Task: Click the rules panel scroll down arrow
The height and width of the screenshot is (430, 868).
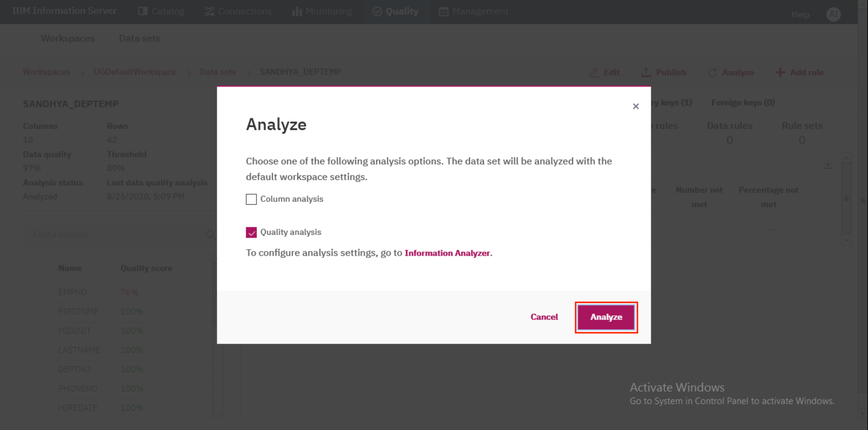Action: click(846, 240)
